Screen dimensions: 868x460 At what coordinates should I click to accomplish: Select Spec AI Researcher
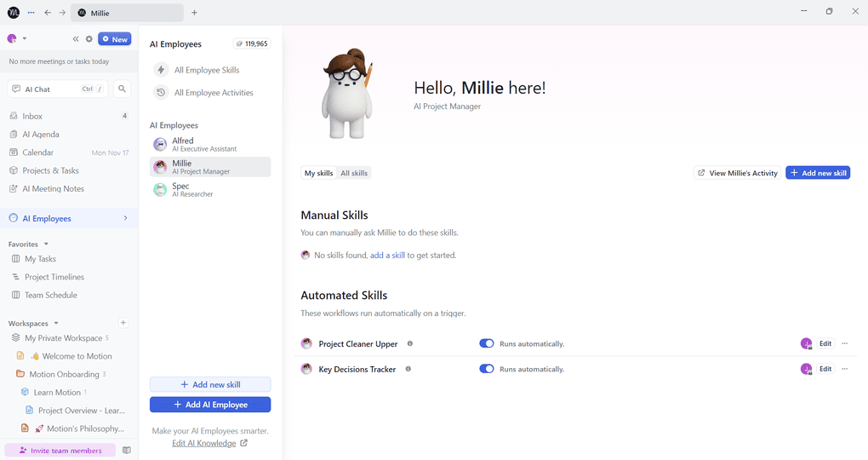click(x=210, y=190)
